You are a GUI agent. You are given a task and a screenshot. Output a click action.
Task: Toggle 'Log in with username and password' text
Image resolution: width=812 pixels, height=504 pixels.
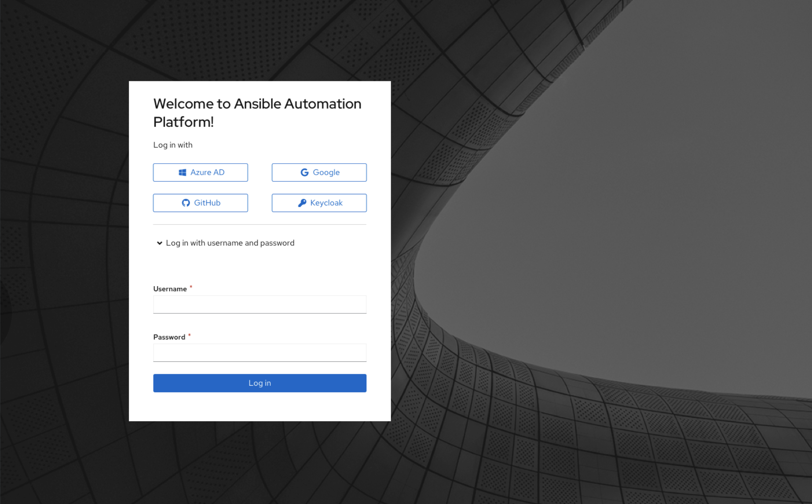point(230,243)
